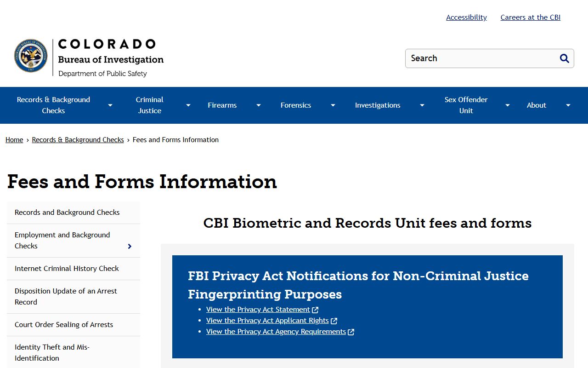The width and height of the screenshot is (588, 368).
Task: Click external link icon beside Privacy Act Statement
Action: tap(315, 310)
